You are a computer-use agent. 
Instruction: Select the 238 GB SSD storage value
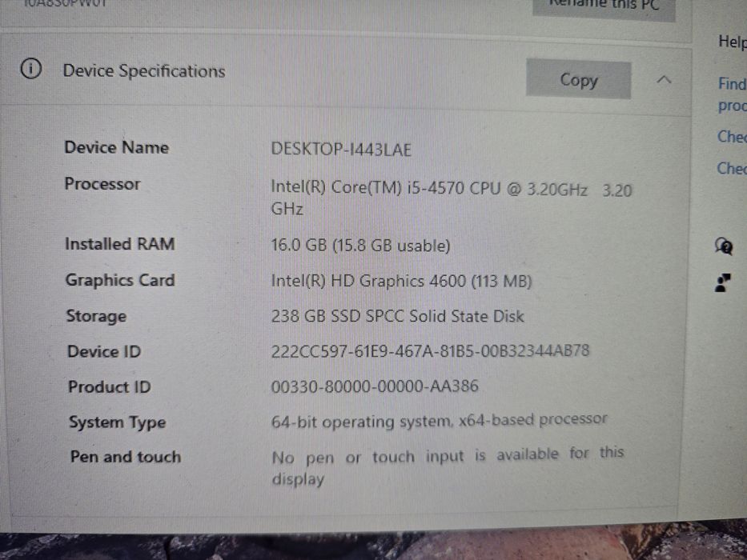tap(397, 316)
